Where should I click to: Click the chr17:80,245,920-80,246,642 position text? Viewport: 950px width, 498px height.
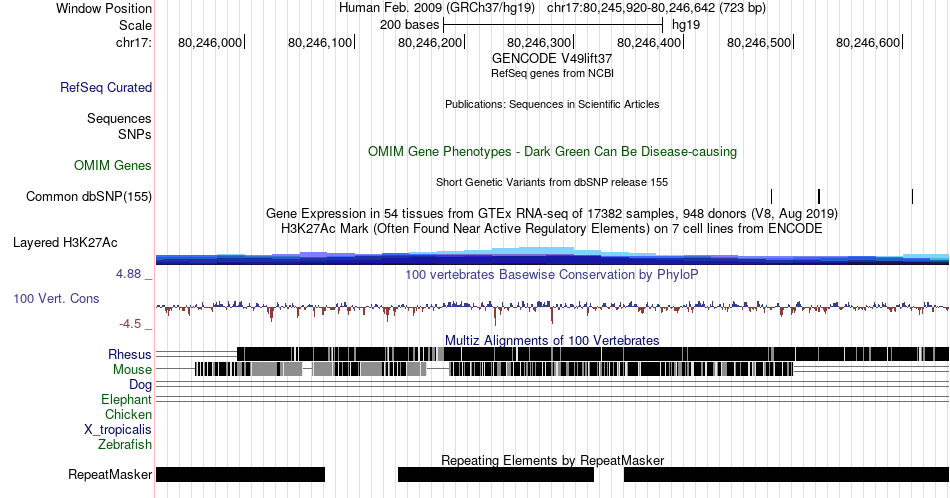coord(656,8)
